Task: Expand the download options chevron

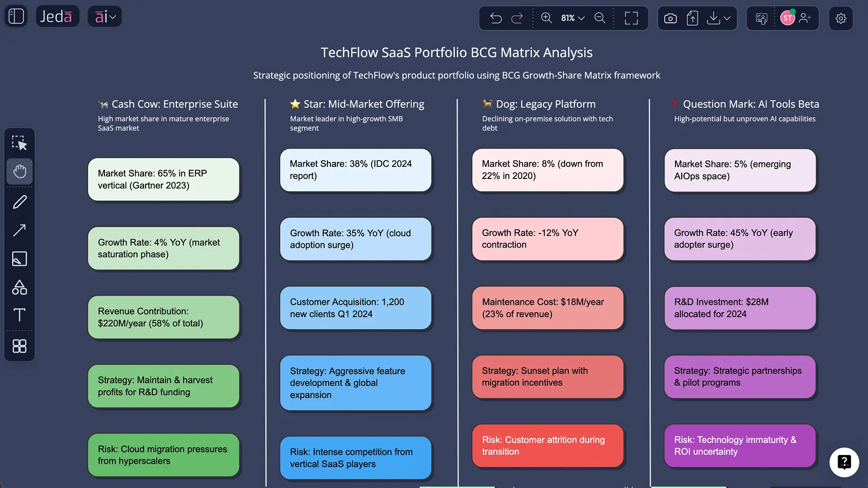Action: tap(727, 19)
